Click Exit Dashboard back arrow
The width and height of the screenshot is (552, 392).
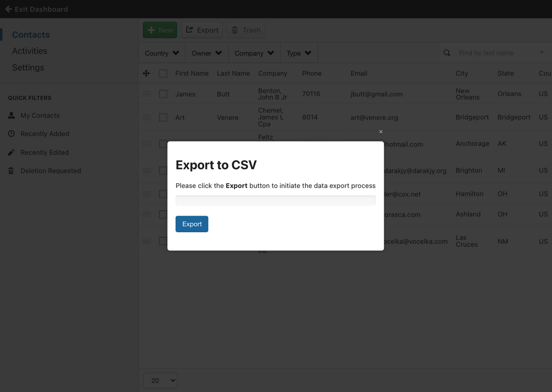[9, 9]
